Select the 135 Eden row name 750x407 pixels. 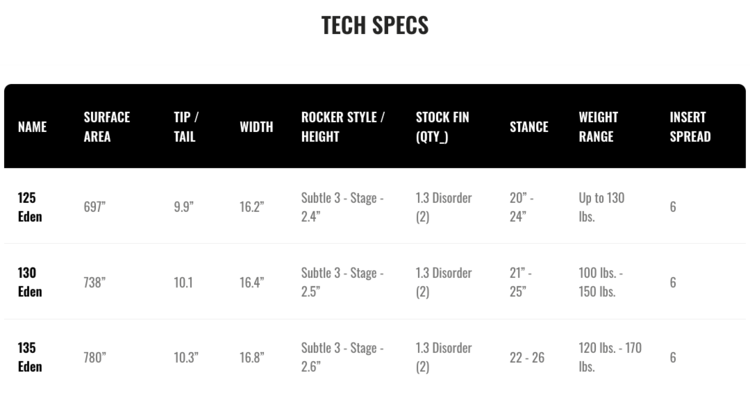[30, 357]
